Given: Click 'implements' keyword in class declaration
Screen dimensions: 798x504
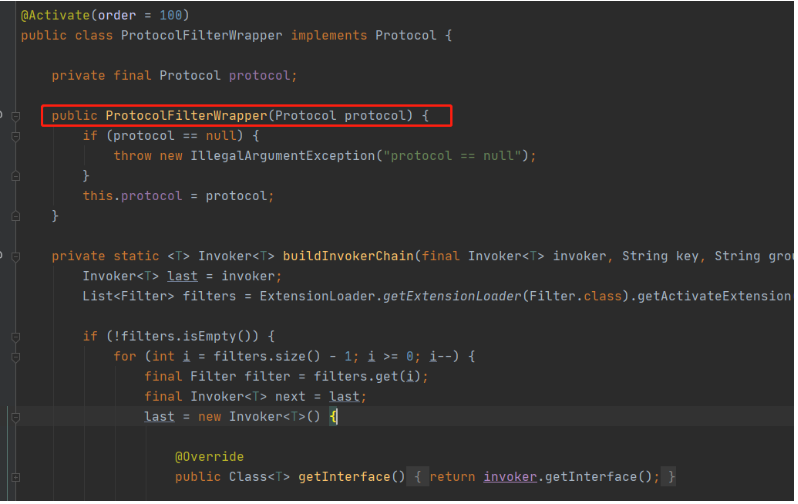Looking at the screenshot, I should tap(329, 36).
